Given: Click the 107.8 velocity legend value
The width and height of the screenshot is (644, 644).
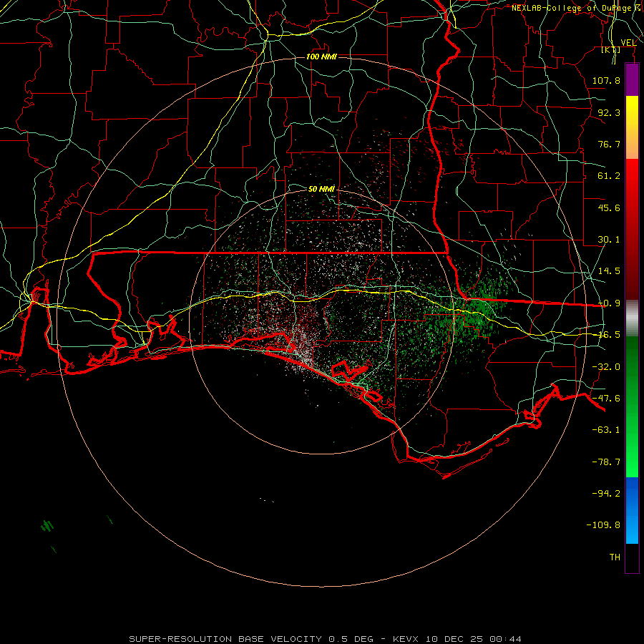Looking at the screenshot, I should pos(606,80).
